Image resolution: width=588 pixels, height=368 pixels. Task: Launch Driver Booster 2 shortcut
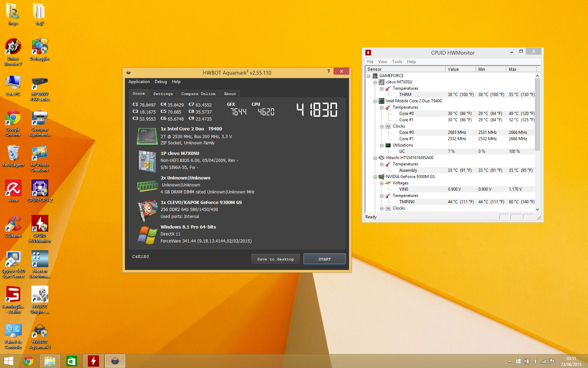[13, 52]
